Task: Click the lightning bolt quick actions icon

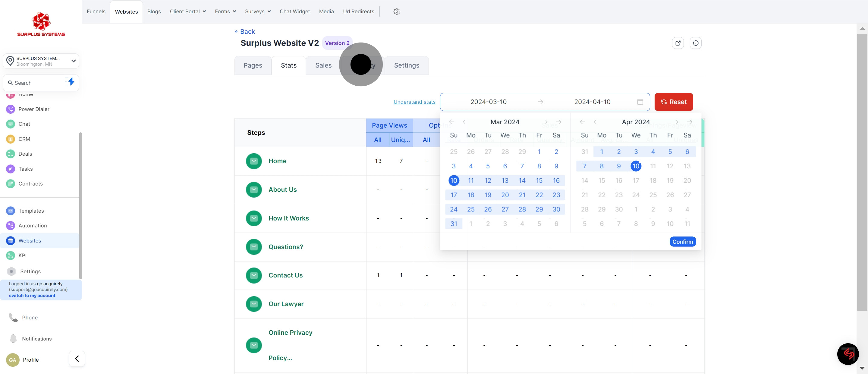Action: click(71, 82)
